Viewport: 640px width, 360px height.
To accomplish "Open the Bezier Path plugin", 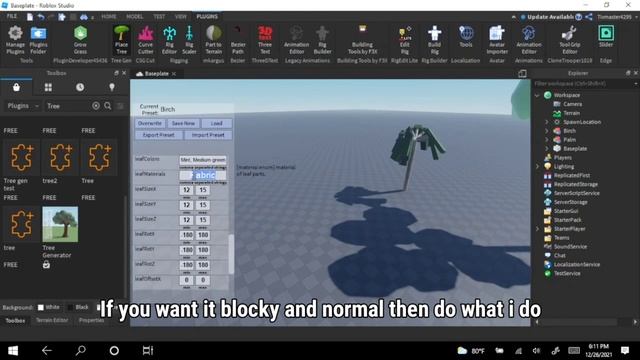I will click(x=238, y=40).
